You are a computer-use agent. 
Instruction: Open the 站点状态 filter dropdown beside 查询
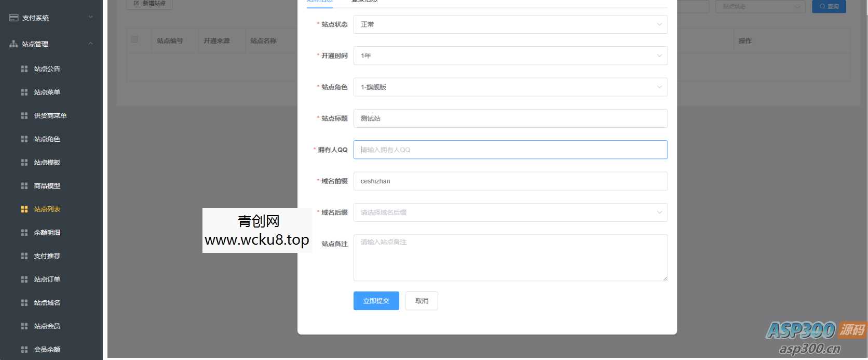[x=760, y=6]
